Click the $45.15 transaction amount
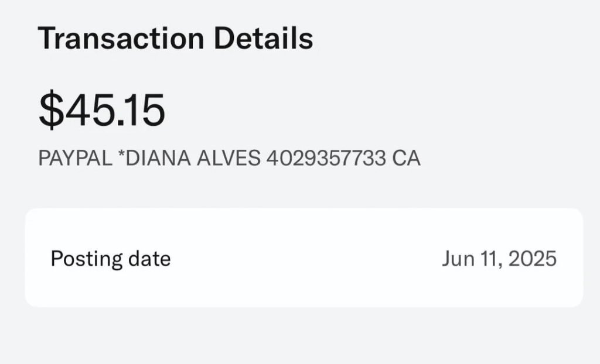 tap(101, 111)
